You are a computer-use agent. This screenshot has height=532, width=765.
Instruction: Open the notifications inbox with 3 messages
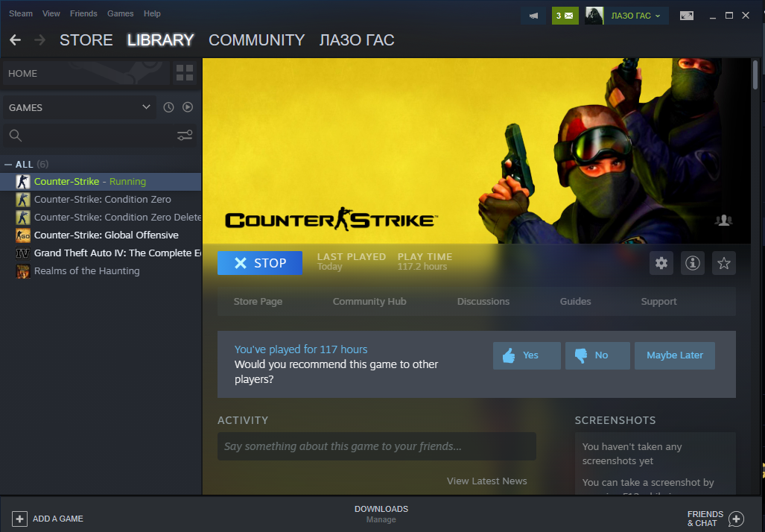(565, 16)
